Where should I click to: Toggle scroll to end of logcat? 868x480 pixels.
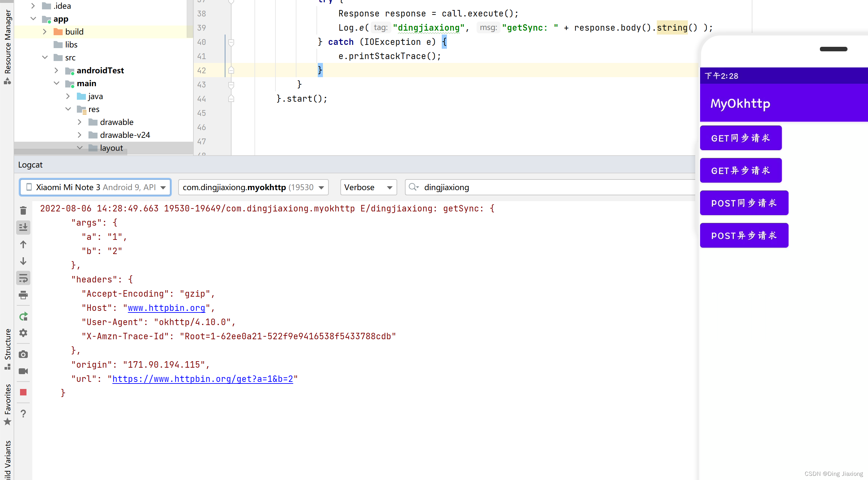coord(23,227)
